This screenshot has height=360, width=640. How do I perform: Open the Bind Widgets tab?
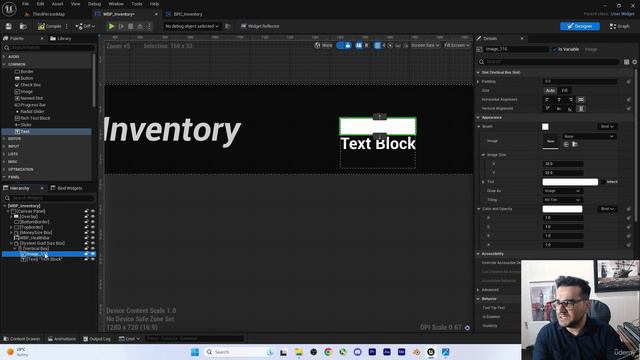pyautogui.click(x=66, y=188)
